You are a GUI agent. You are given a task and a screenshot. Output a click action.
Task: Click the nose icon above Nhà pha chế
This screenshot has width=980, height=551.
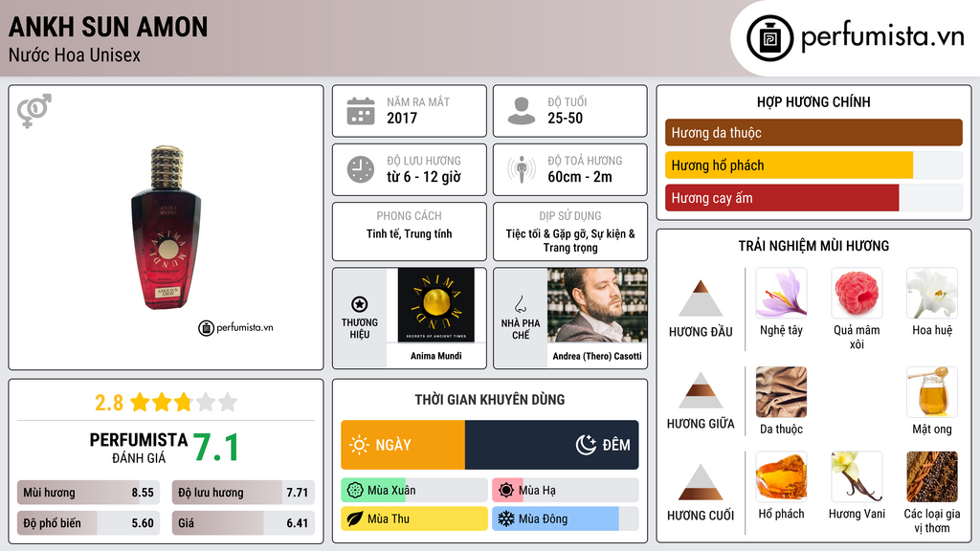520,304
